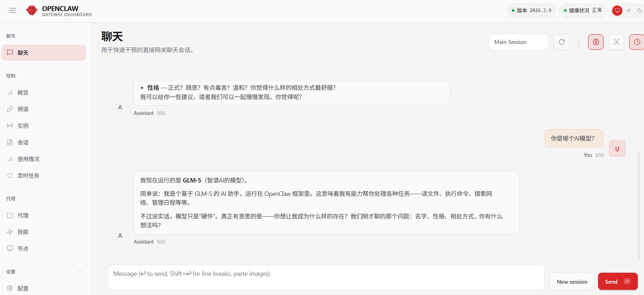Switch to dark theme via the moon icon
This screenshot has width=644, height=295.
[x=640, y=11]
